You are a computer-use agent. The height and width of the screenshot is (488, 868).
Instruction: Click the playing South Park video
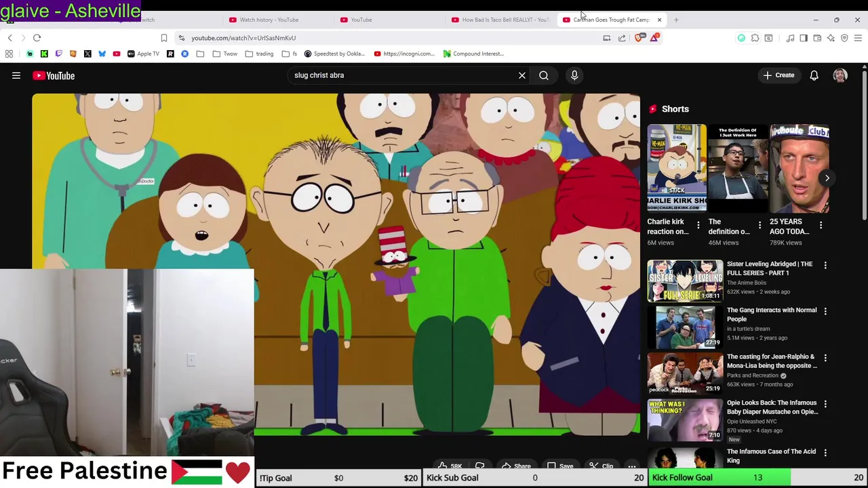(336, 264)
